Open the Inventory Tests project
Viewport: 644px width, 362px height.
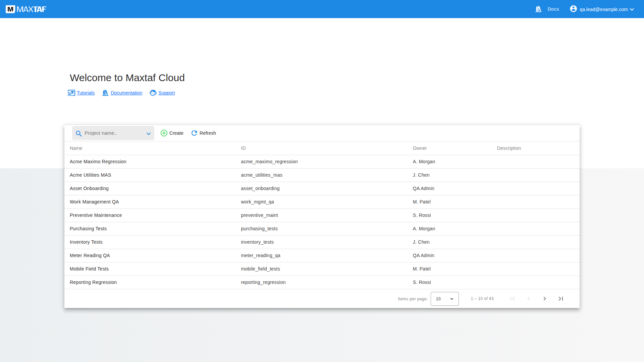click(86, 242)
